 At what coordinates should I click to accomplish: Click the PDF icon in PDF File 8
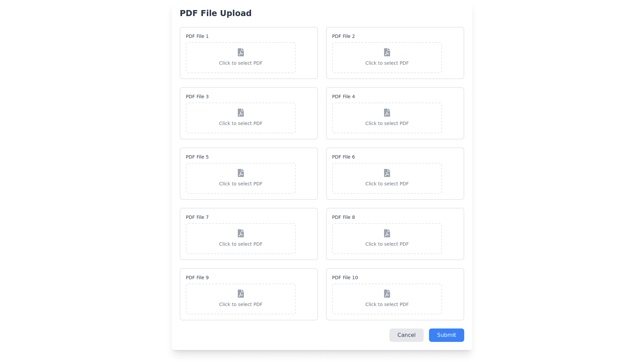[387, 233]
